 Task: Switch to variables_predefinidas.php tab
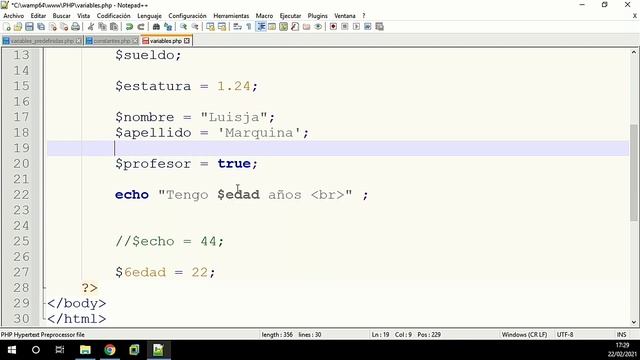pos(42,41)
